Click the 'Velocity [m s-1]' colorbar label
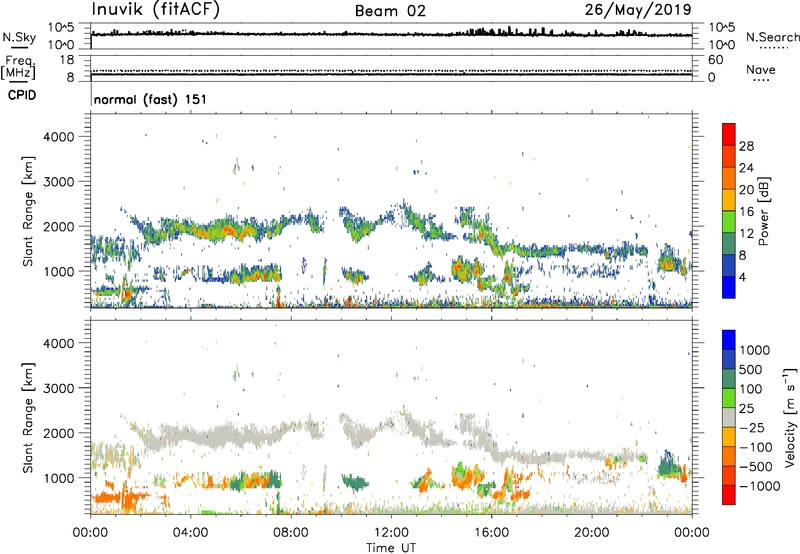Image resolution: width=800 pixels, height=554 pixels. 790,417
